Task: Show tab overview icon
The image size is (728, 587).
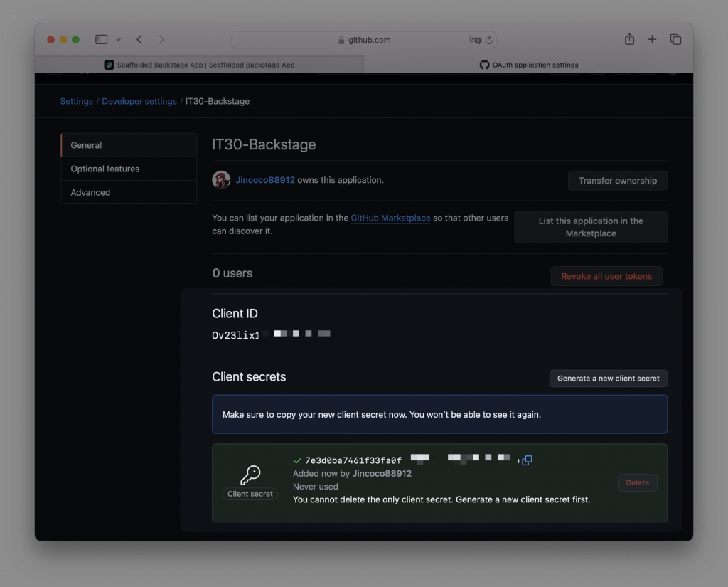Action: pyautogui.click(x=675, y=40)
